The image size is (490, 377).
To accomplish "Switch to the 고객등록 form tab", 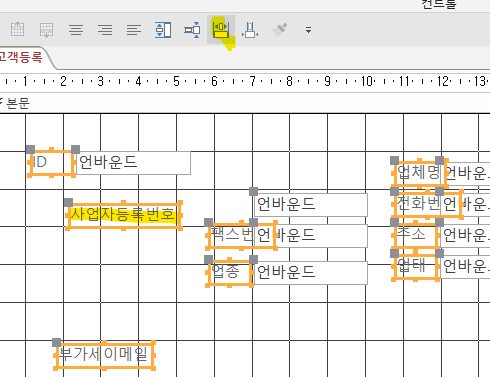I will tap(21, 57).
